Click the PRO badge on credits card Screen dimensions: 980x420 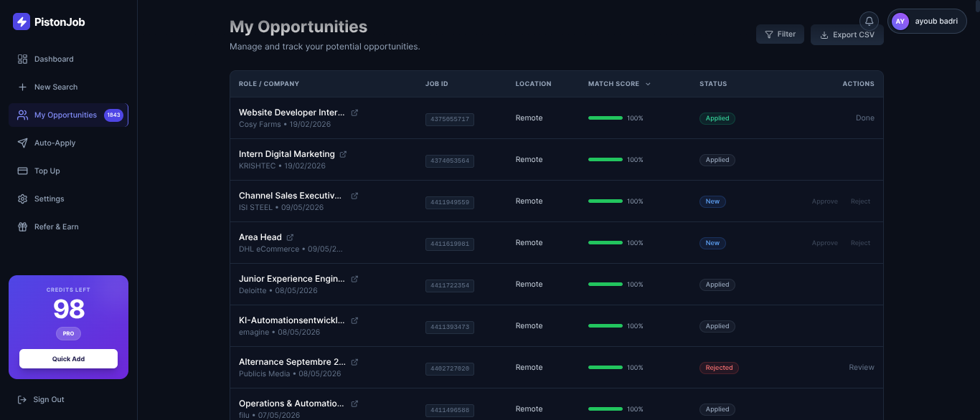pyautogui.click(x=68, y=333)
